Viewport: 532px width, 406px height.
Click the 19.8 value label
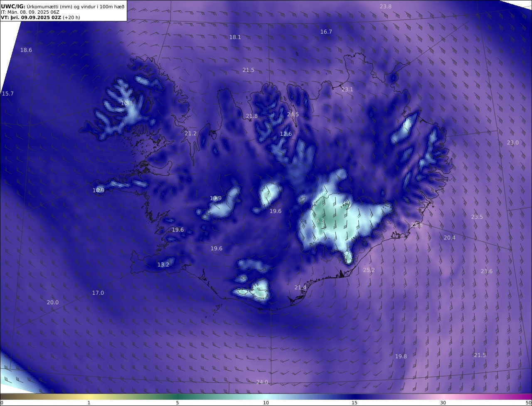(401, 357)
